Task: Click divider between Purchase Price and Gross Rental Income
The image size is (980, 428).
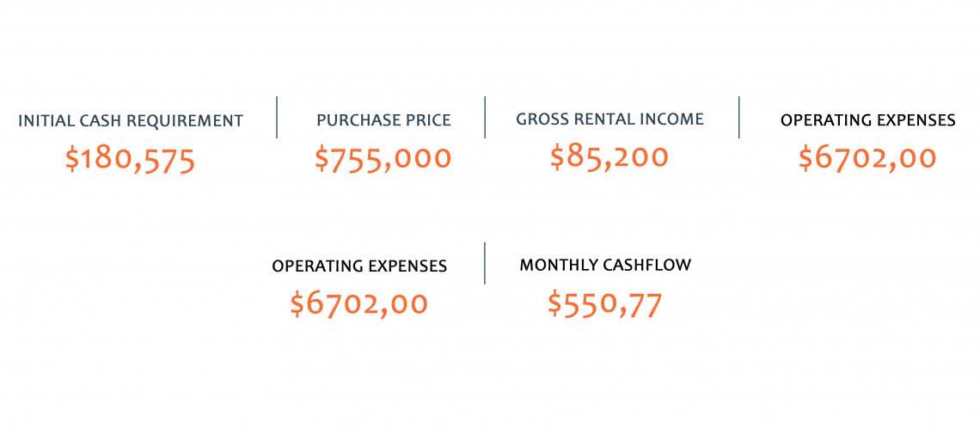Action: tap(485, 117)
